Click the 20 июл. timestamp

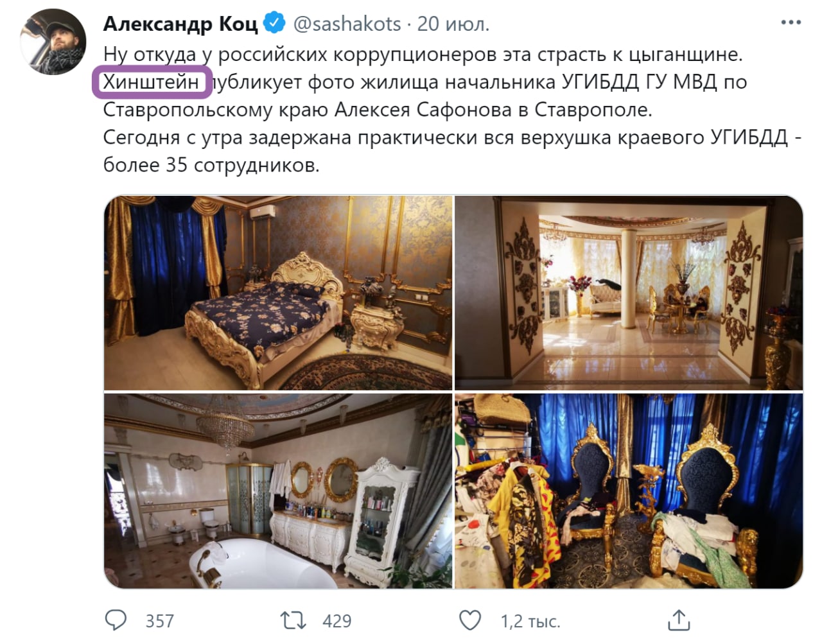tap(453, 24)
